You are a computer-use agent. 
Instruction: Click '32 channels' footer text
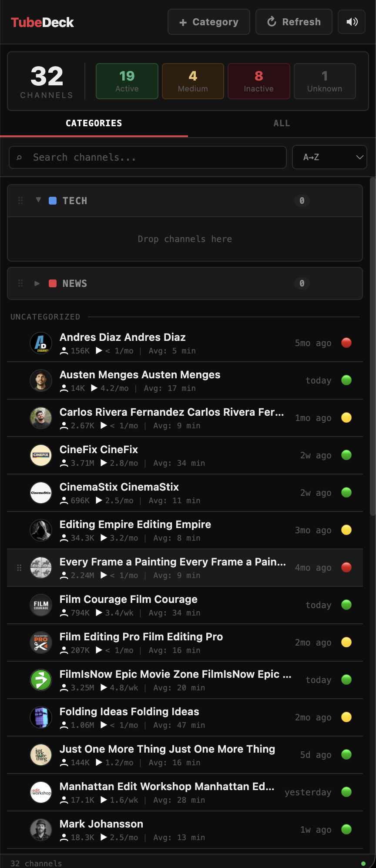(36, 863)
